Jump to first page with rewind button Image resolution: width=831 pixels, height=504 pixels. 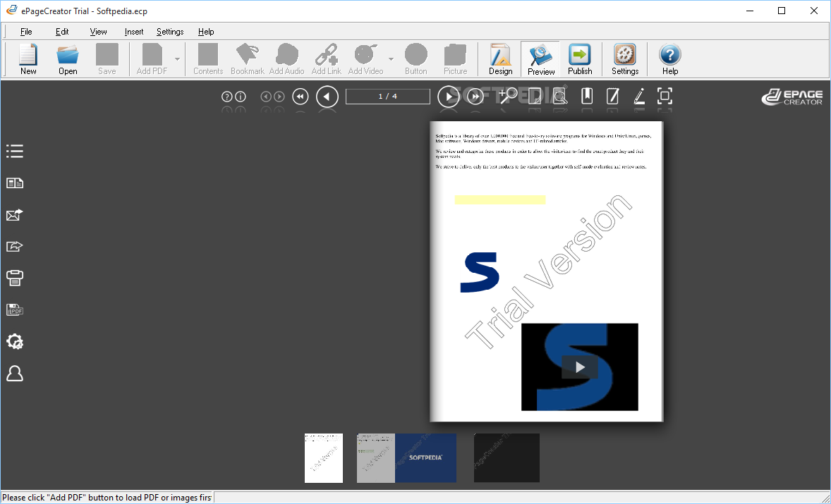click(301, 97)
